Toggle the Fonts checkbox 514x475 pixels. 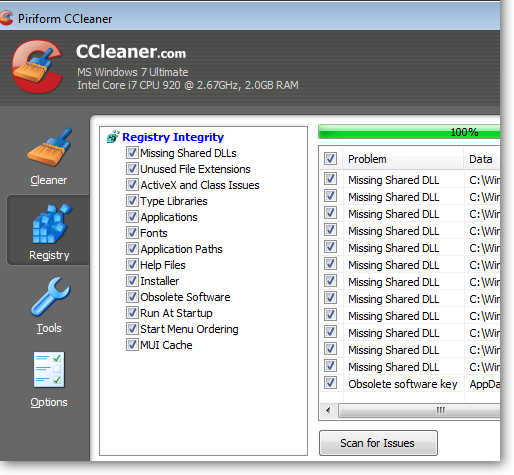[132, 233]
